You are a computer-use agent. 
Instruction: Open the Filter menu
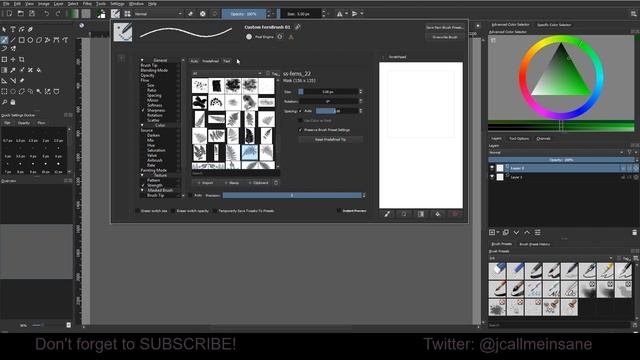click(87, 4)
